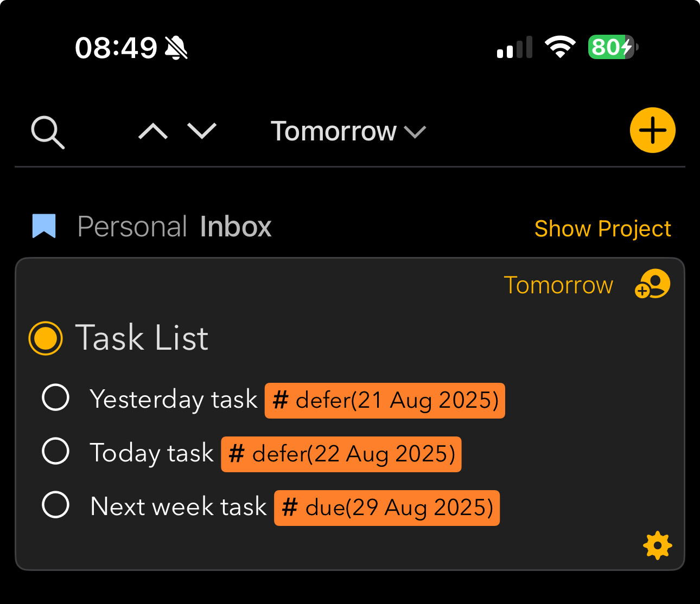Tap the down arrow to go next
Viewport: 700px width, 604px height.
click(x=202, y=131)
